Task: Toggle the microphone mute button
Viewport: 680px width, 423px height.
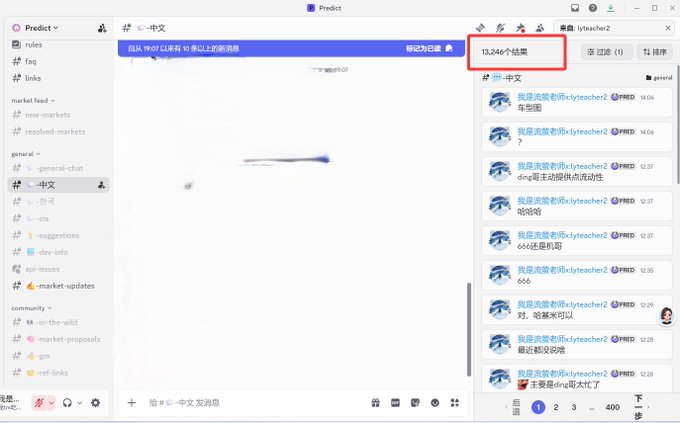Action: point(39,403)
